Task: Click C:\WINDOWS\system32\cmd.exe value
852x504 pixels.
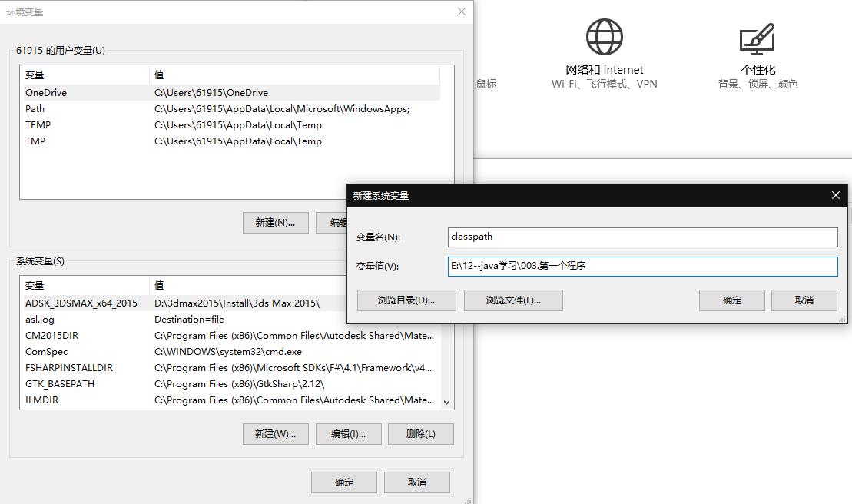Action: point(228,352)
